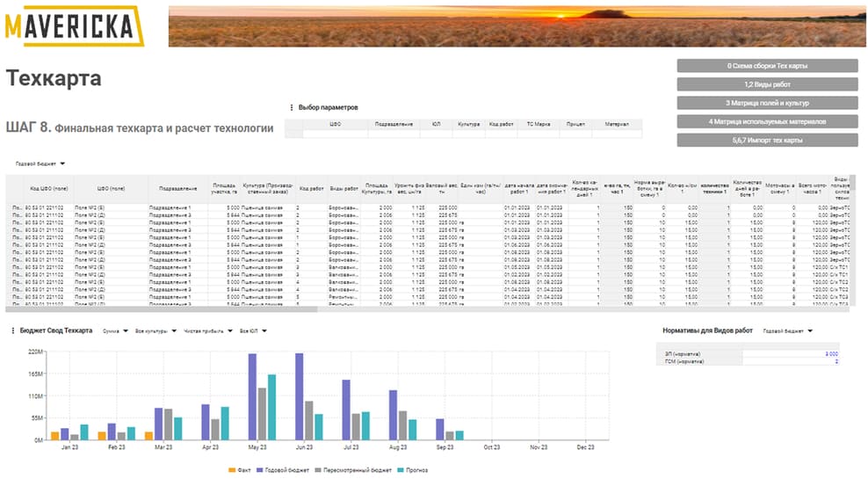Screen dimensions: 868x479
Task: Toggle the Прогноз legend series
Action: [412, 470]
